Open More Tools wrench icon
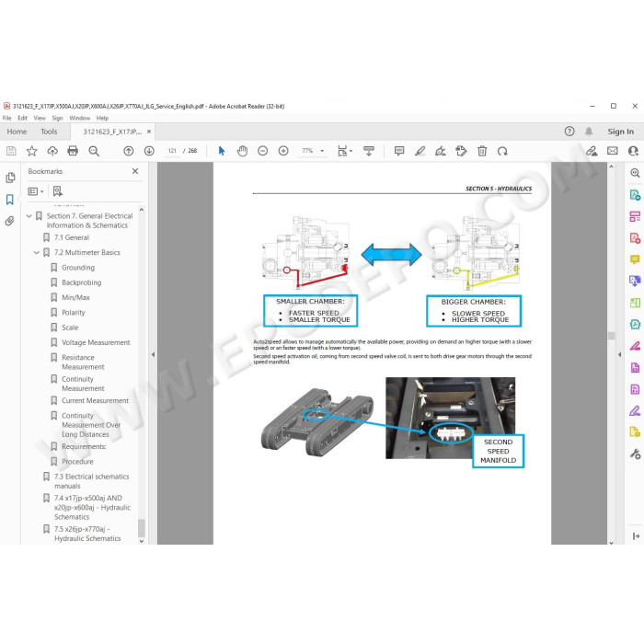The image size is (644, 644). click(x=635, y=454)
